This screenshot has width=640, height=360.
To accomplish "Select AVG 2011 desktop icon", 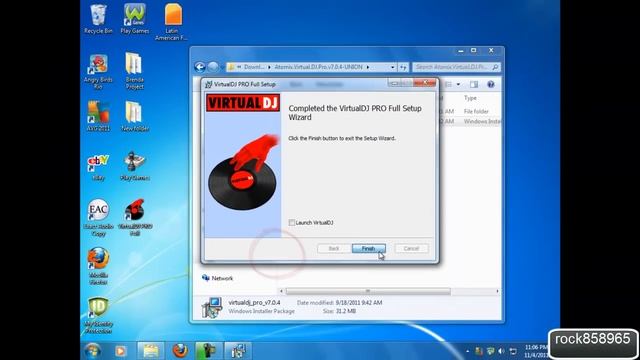I will [98, 116].
